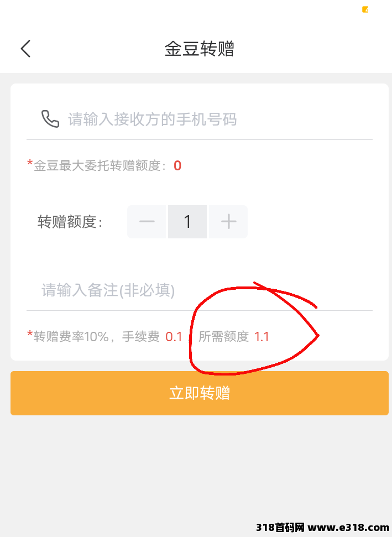
Task: Select the transfer quantity box showing 1
Action: [187, 222]
